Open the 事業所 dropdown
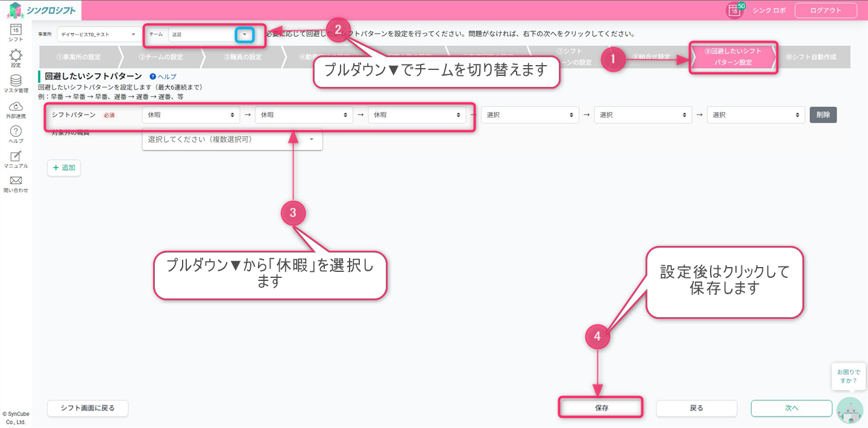 point(98,34)
